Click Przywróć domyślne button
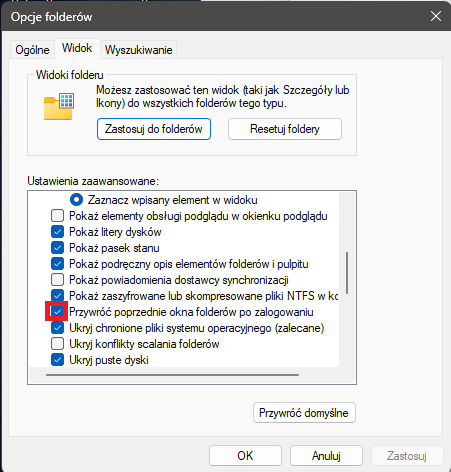Screen dimensions: 451x472 pos(304,413)
